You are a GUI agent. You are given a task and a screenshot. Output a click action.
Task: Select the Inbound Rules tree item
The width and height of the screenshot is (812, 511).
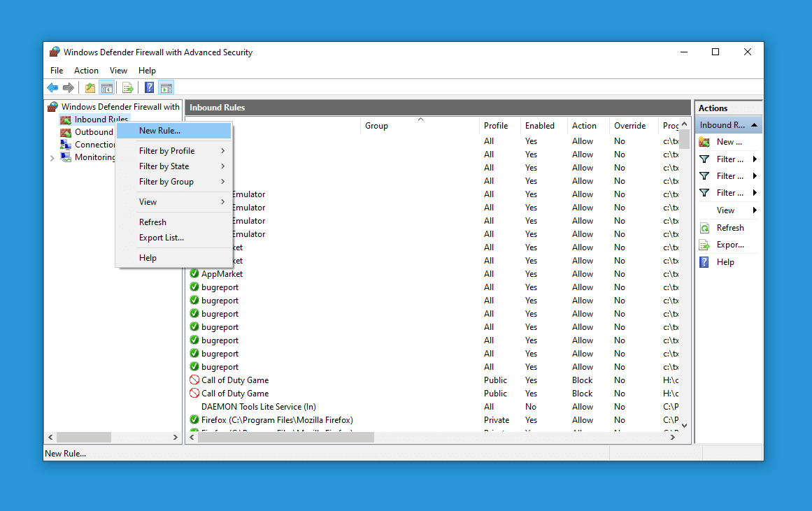tap(101, 120)
